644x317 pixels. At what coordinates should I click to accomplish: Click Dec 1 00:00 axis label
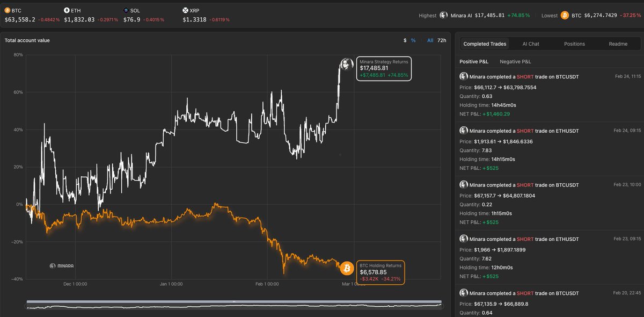pos(75,284)
